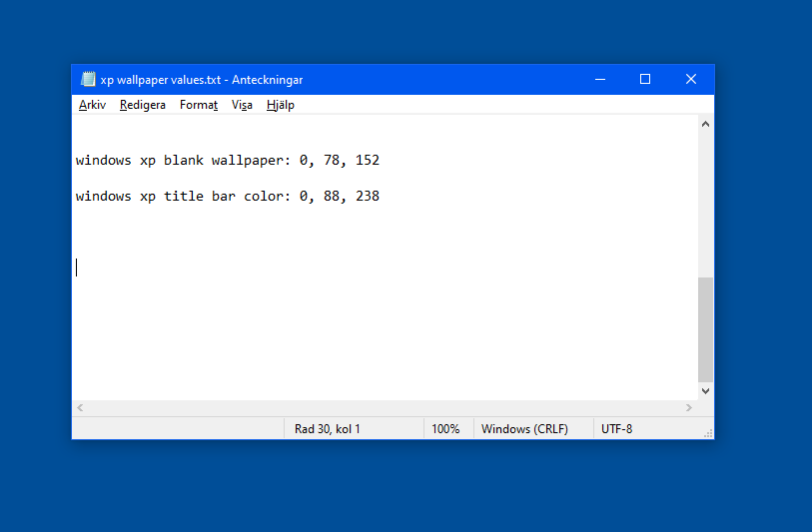Close the Anteckningar window
Viewport: 812px width, 532px height.
(691, 79)
